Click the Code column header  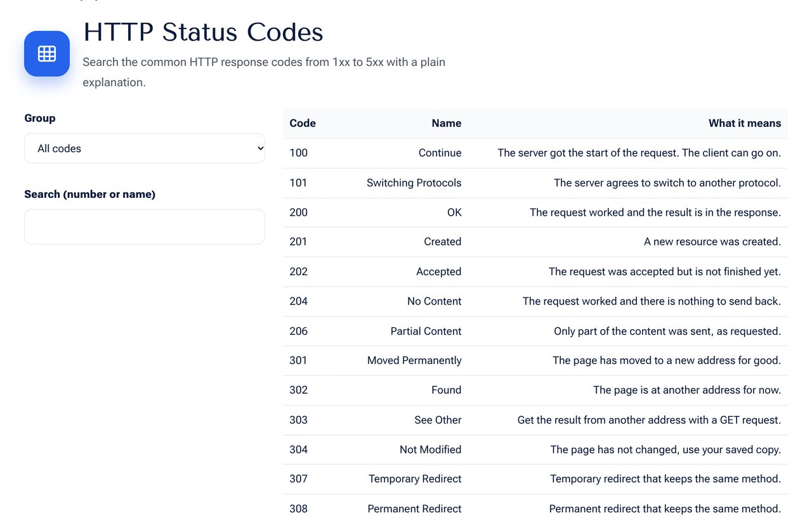click(x=303, y=124)
